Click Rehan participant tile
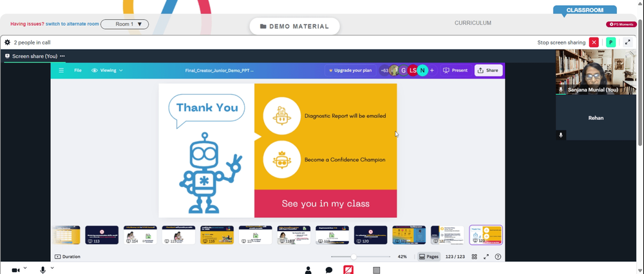Image resolution: width=644 pixels, height=274 pixels. point(596,118)
